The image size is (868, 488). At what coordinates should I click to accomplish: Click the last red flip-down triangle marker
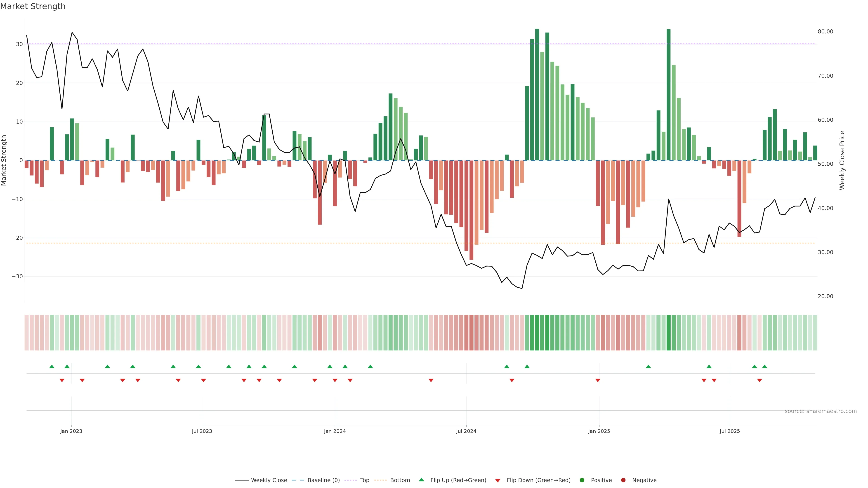pyautogui.click(x=759, y=380)
